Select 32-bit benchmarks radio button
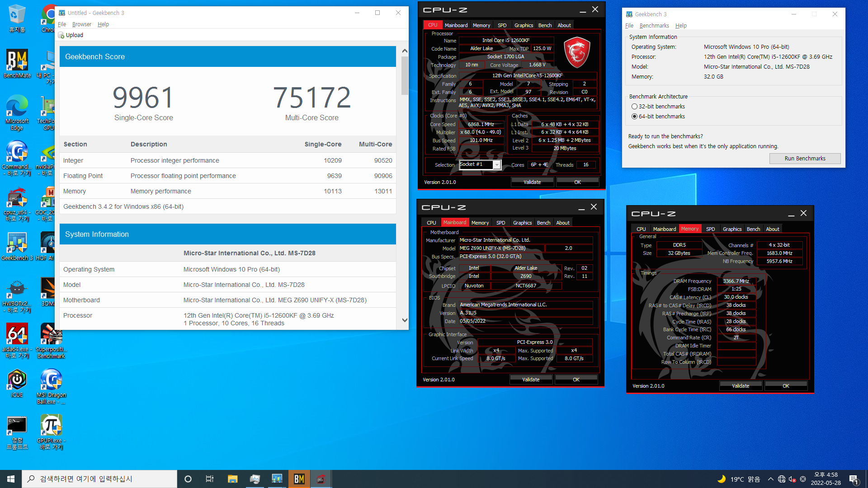 634,107
